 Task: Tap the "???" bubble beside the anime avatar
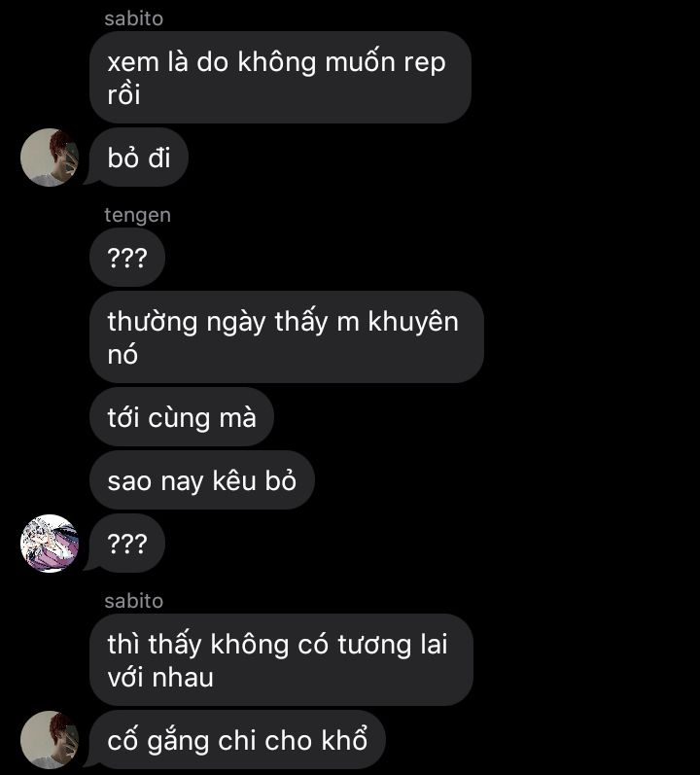[127, 544]
